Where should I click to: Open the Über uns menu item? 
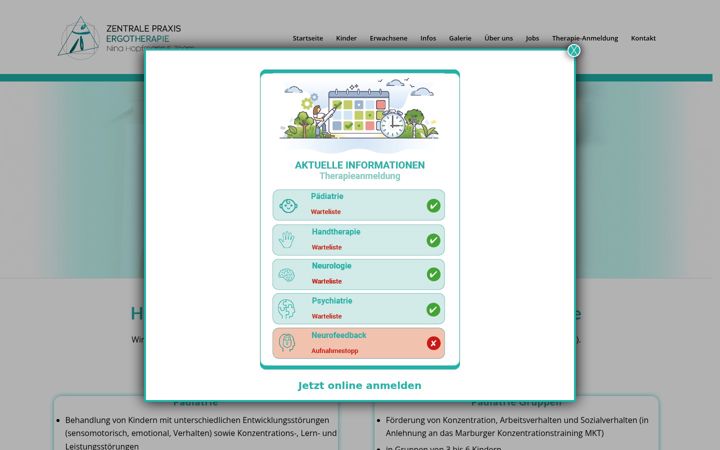499,38
